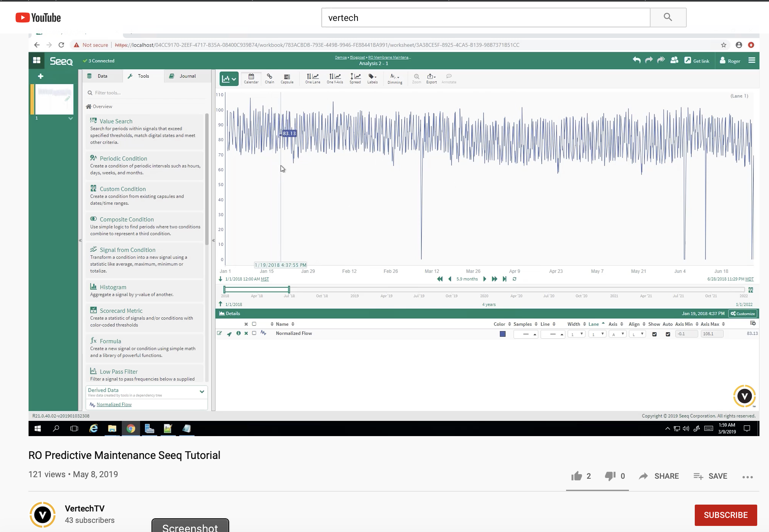Open Chrome from the Windows taskbar
The image size is (769, 532).
(x=131, y=428)
